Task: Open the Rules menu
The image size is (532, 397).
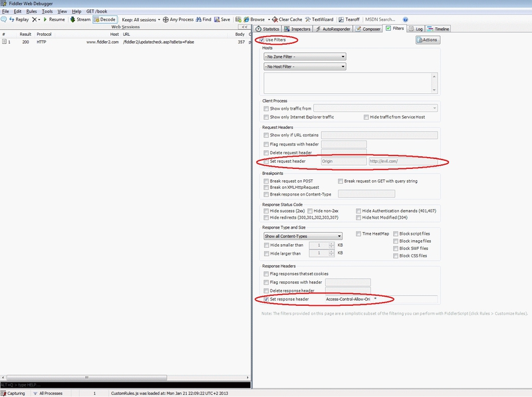Action: (x=31, y=11)
